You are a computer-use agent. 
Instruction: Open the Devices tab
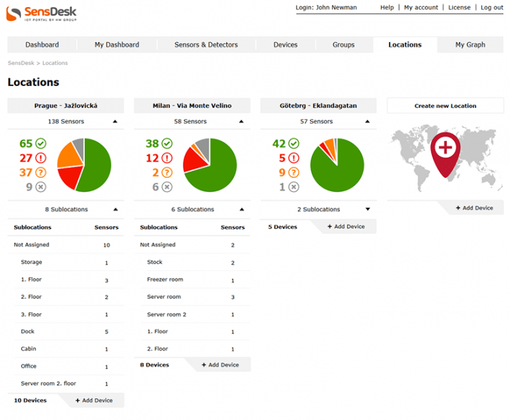(285, 45)
